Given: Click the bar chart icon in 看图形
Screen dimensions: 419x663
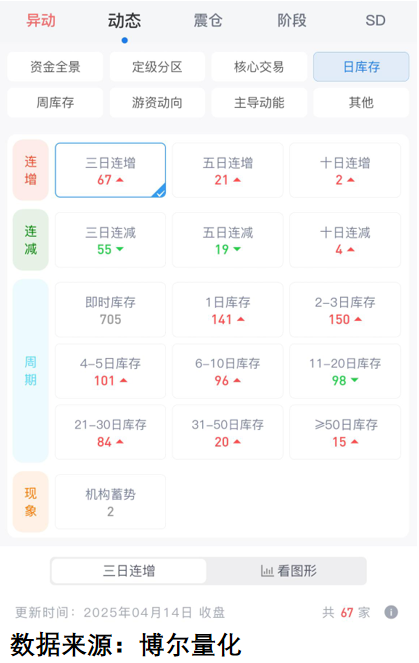Looking at the screenshot, I should (x=267, y=571).
